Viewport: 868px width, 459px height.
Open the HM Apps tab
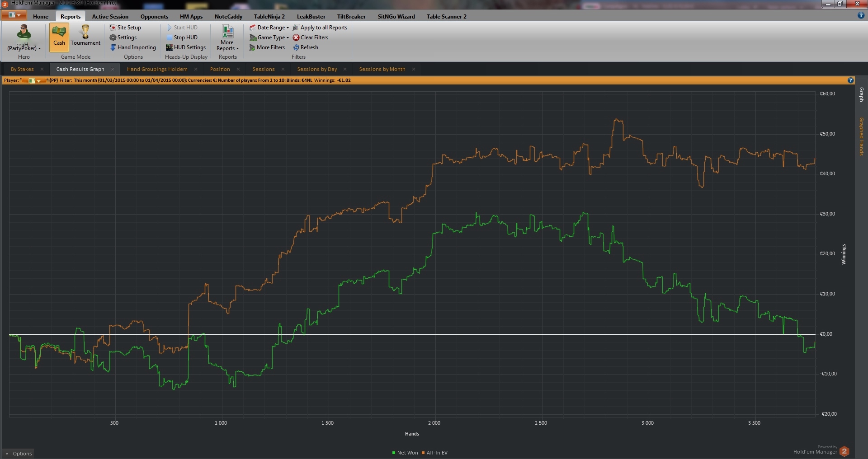(x=191, y=17)
